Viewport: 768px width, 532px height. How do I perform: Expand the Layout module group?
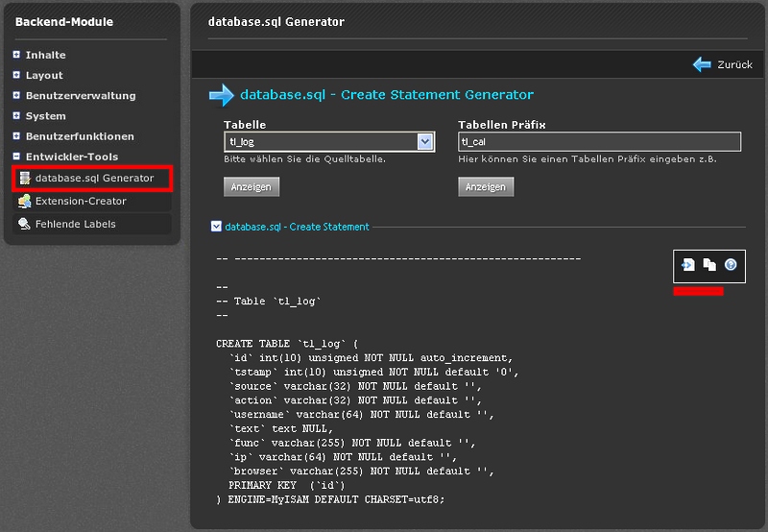click(x=16, y=75)
